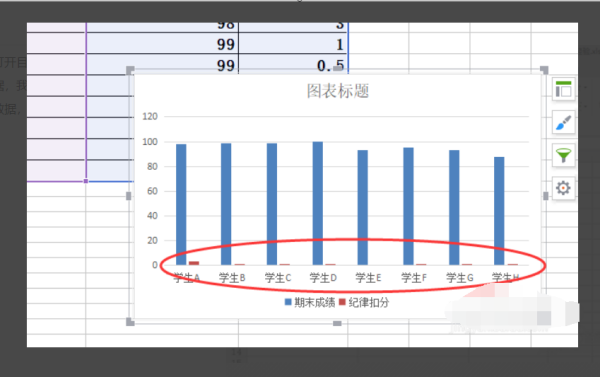Viewport: 600px width, 377px height.
Task: Click the y-axis value 80
Action: coord(152,166)
